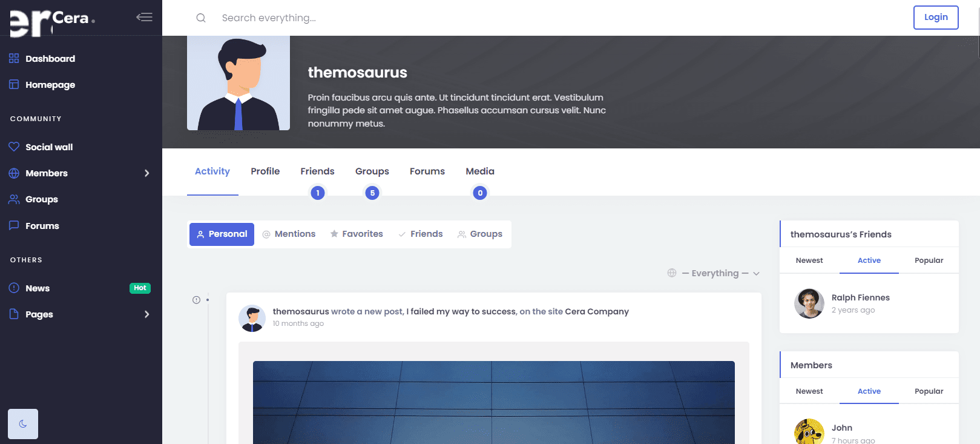The width and height of the screenshot is (980, 444).
Task: Click the check icon beside Friends filter
Action: [x=402, y=234]
